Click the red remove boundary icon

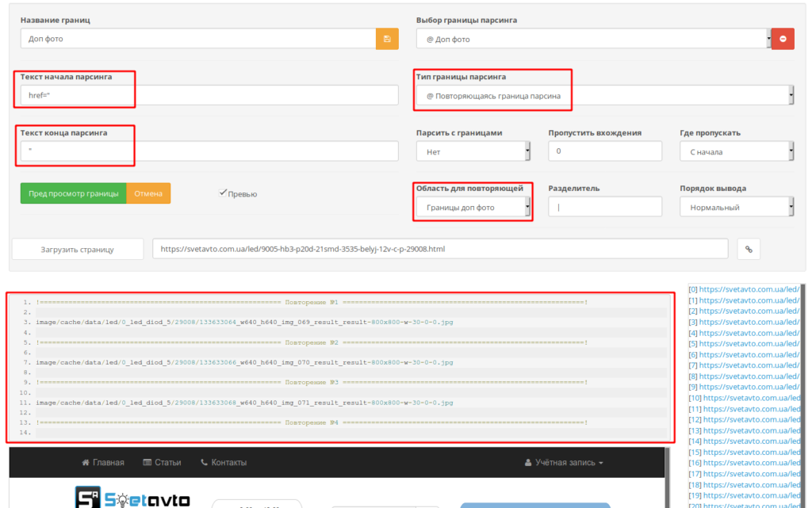pyautogui.click(x=783, y=39)
